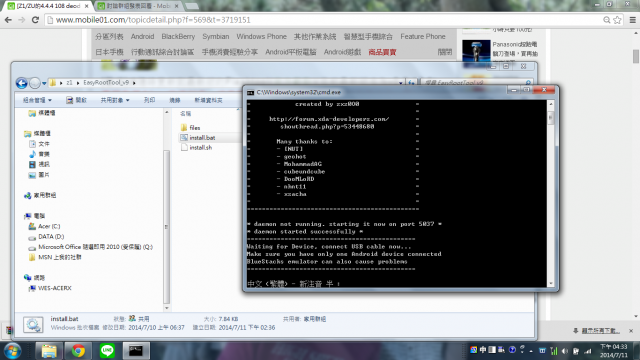640x360 pixels.
Task: Open 共用對象 dropdown in Explorer
Action: click(115, 100)
